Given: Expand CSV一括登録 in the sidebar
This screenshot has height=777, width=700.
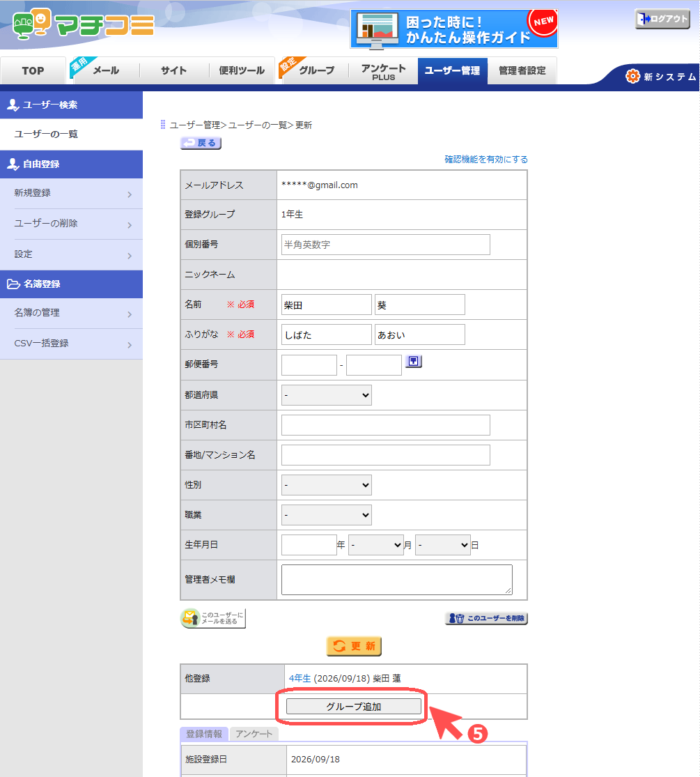Looking at the screenshot, I should 71,344.
